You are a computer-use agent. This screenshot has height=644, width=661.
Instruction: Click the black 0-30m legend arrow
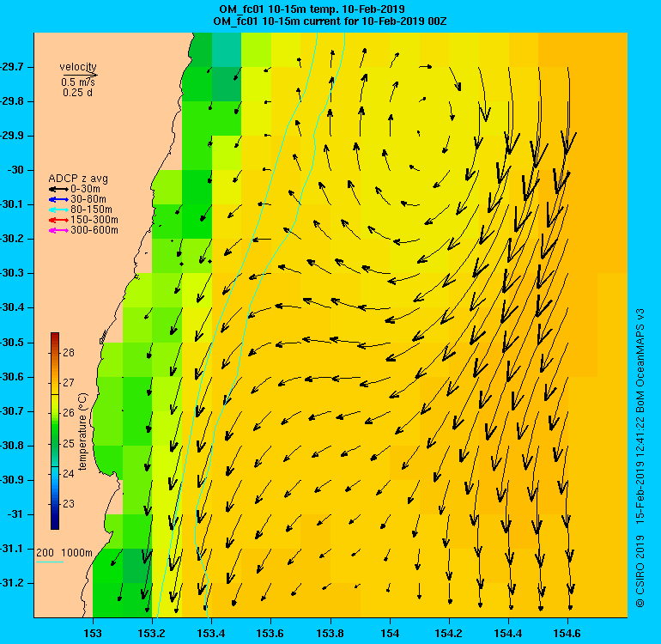[x=58, y=190]
